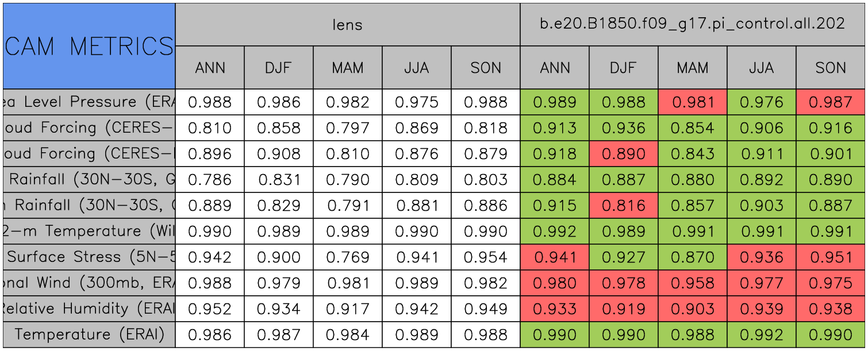
Task: Click the red 0.933 cell
Action: coord(555,309)
